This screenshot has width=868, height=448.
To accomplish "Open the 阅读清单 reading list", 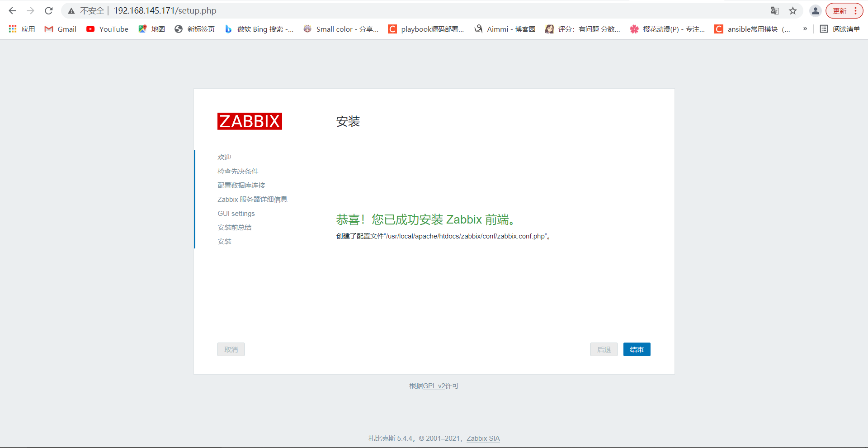I will point(840,29).
